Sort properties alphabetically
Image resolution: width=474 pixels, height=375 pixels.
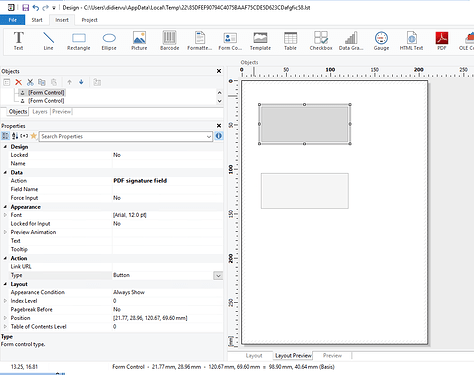(15, 136)
